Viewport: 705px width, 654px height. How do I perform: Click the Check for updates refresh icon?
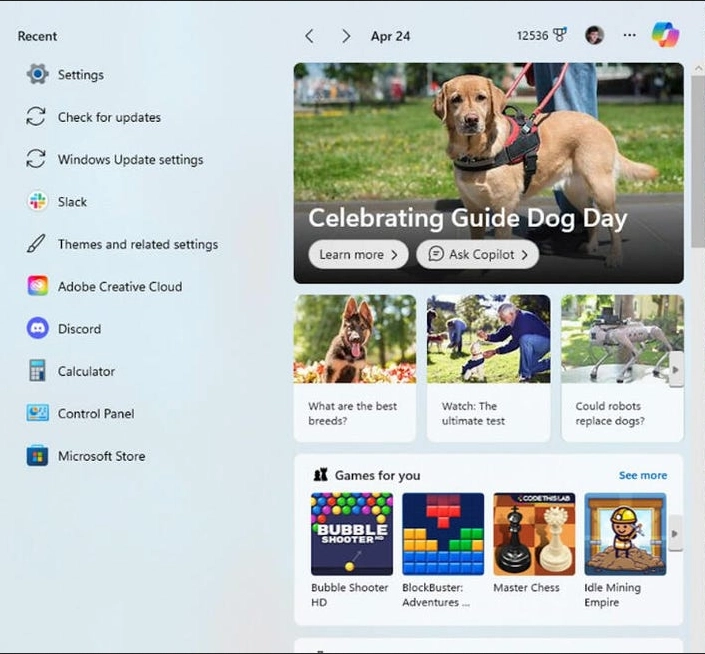(x=36, y=116)
